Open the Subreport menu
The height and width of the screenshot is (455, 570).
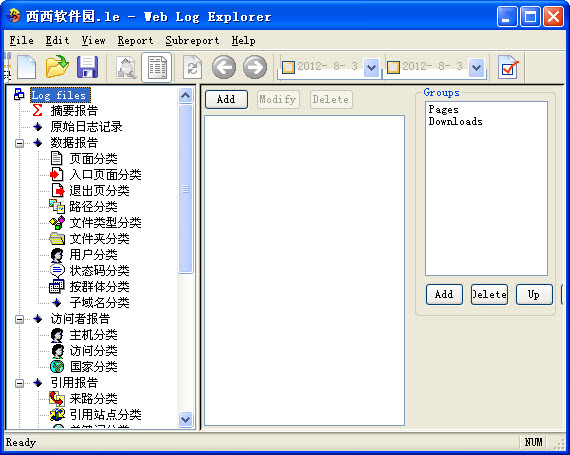192,40
